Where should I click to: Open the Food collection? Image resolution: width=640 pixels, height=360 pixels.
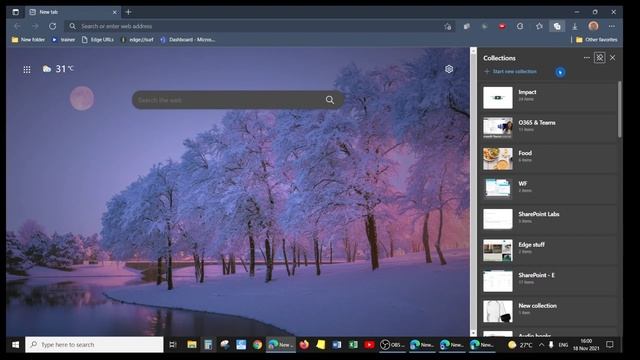coord(549,159)
